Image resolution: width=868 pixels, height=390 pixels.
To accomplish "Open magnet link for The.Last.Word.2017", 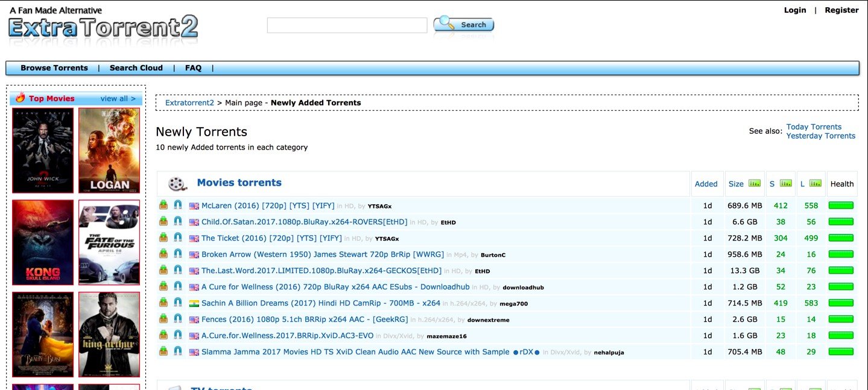I will click(x=178, y=270).
